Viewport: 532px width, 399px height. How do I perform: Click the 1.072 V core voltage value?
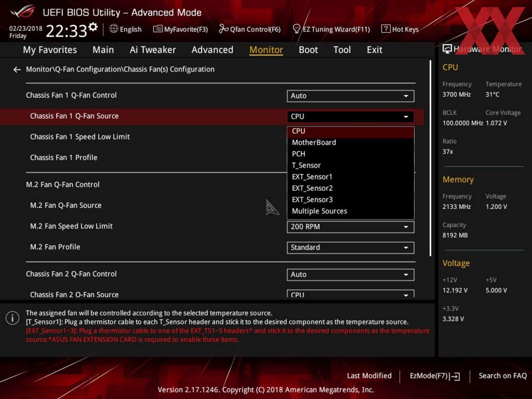496,123
